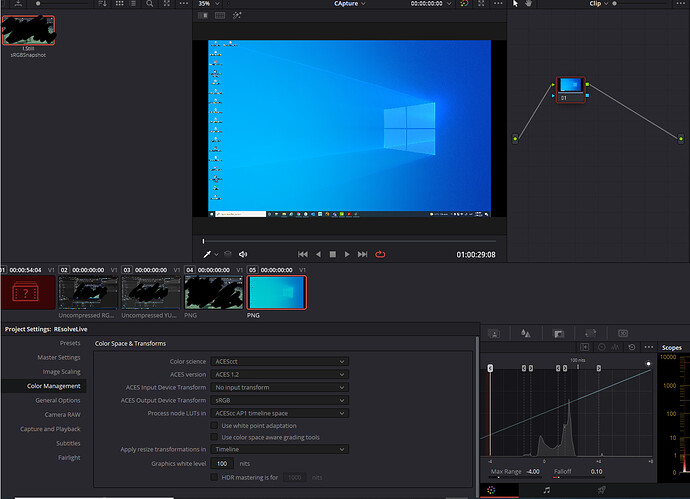Viewport: 690px width, 499px height.
Task: Open Process node LUTs in dropdown
Action: click(x=279, y=413)
